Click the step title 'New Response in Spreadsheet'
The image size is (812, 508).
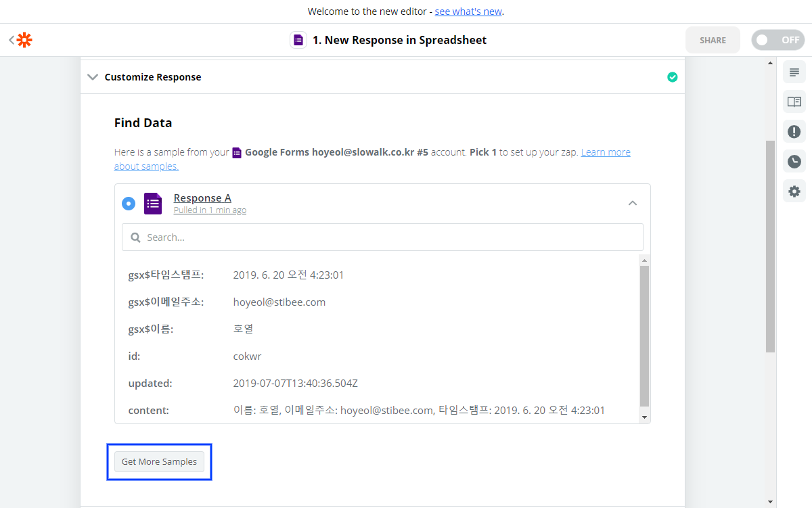[x=399, y=40]
